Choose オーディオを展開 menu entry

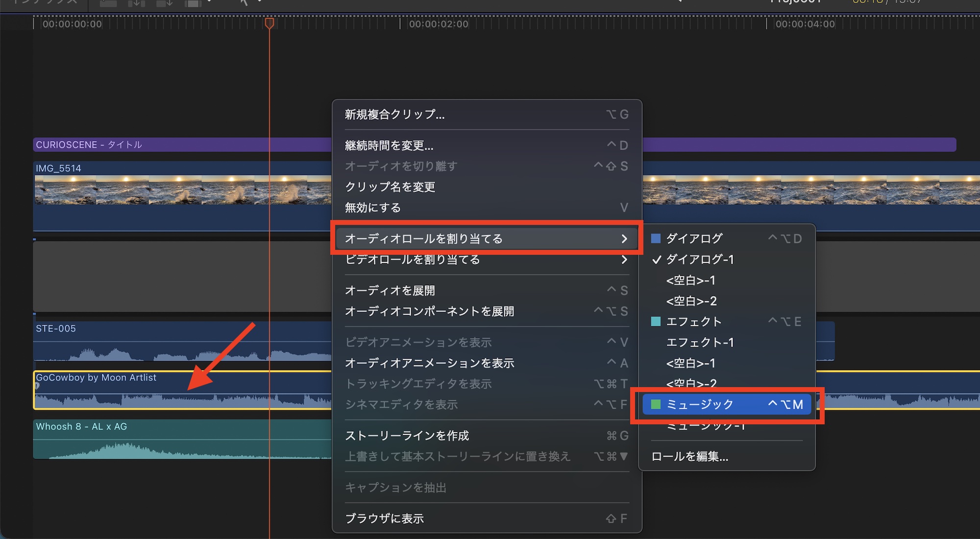pos(390,291)
